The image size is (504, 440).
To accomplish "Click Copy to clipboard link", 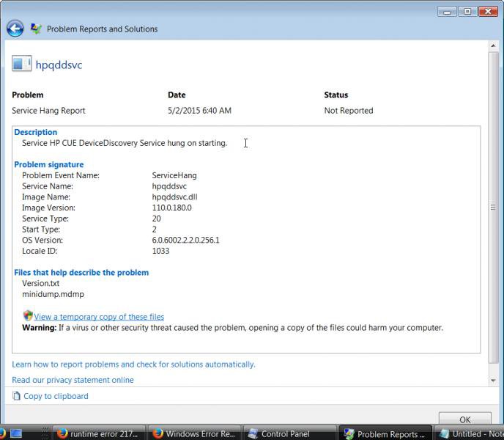I will pos(56,396).
